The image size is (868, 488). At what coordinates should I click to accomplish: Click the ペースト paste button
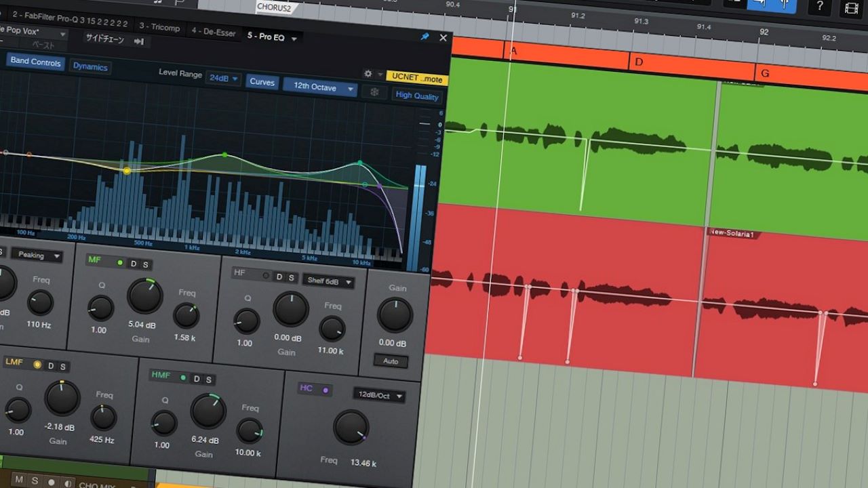click(x=44, y=46)
